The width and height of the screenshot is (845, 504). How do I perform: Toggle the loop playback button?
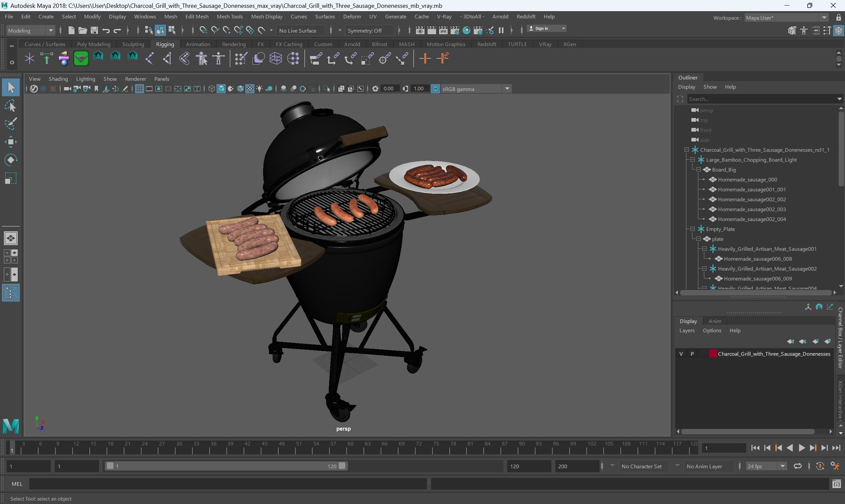[797, 466]
